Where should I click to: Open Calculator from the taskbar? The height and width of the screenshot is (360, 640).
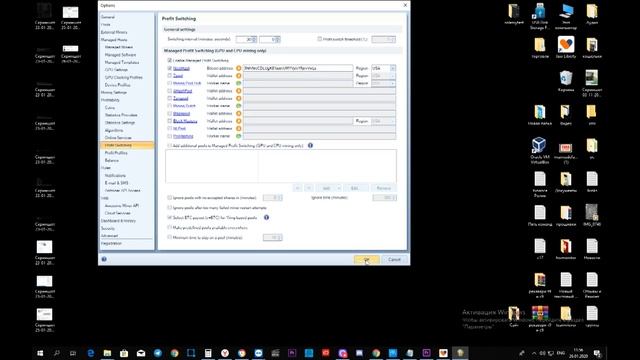click(x=208, y=353)
